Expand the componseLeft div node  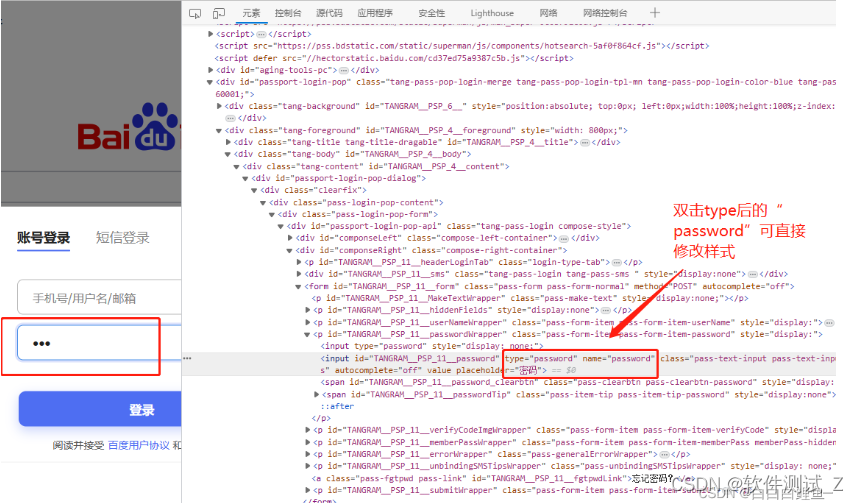[x=290, y=238]
